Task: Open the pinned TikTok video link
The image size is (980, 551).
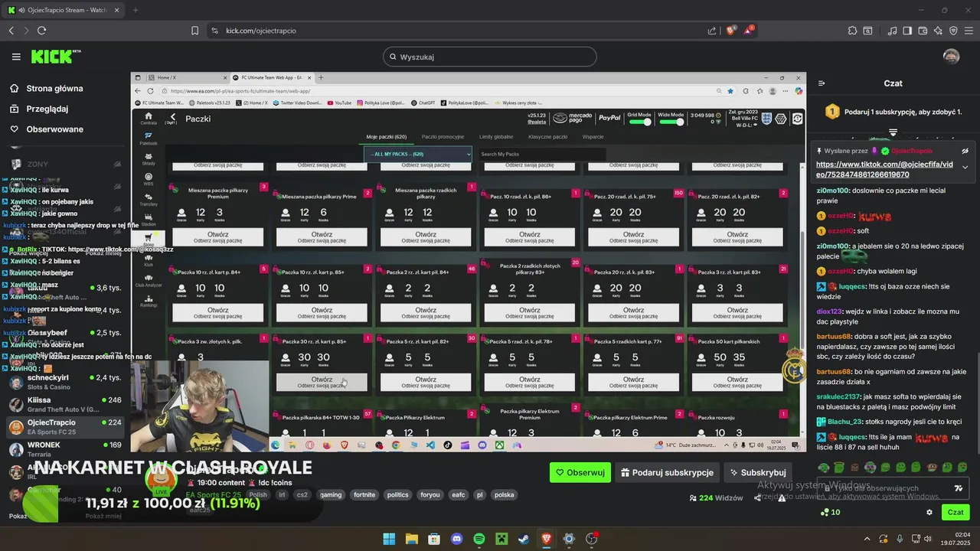Action: 884,169
